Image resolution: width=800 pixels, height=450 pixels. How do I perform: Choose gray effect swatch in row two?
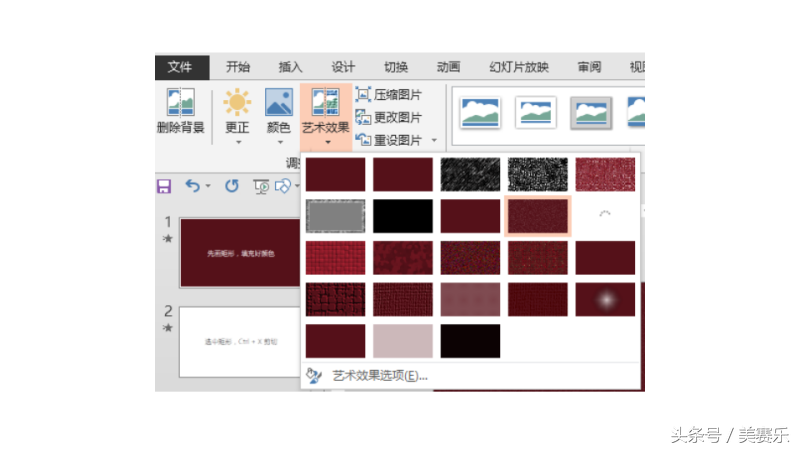[x=335, y=216]
